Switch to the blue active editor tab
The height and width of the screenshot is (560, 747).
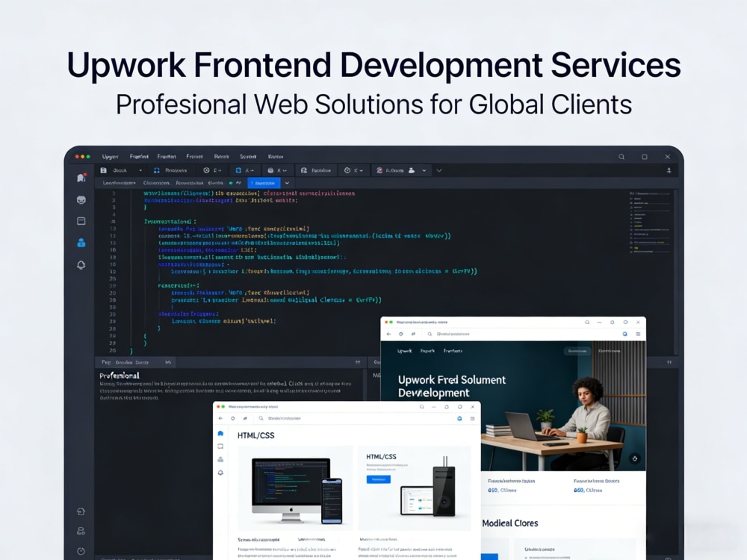(x=264, y=183)
